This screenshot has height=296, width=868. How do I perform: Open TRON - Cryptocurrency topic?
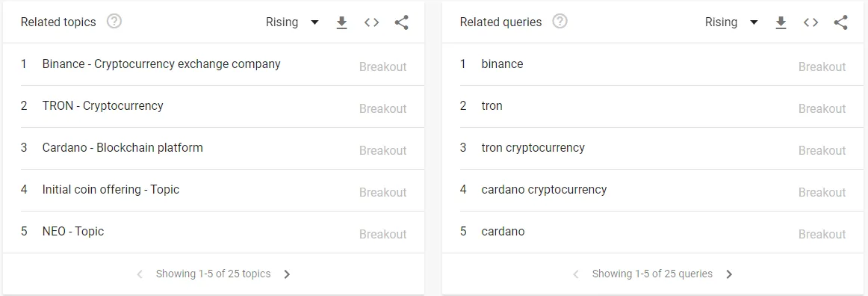click(x=102, y=106)
